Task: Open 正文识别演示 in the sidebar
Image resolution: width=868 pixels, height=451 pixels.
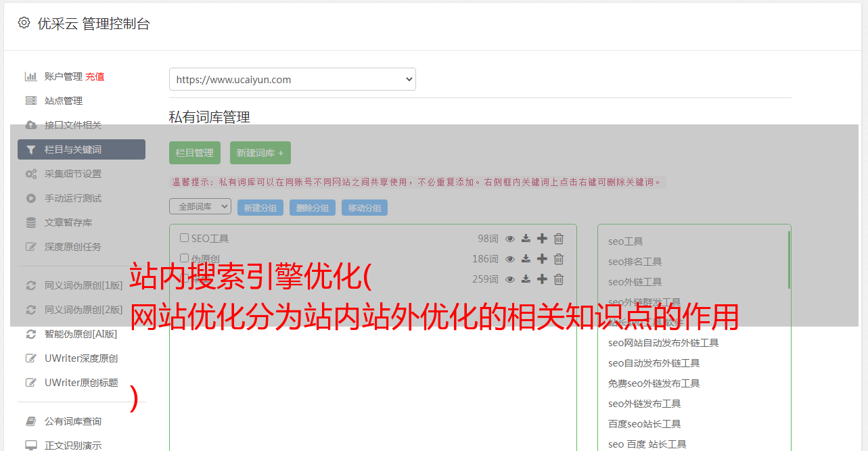Action: pyautogui.click(x=73, y=446)
